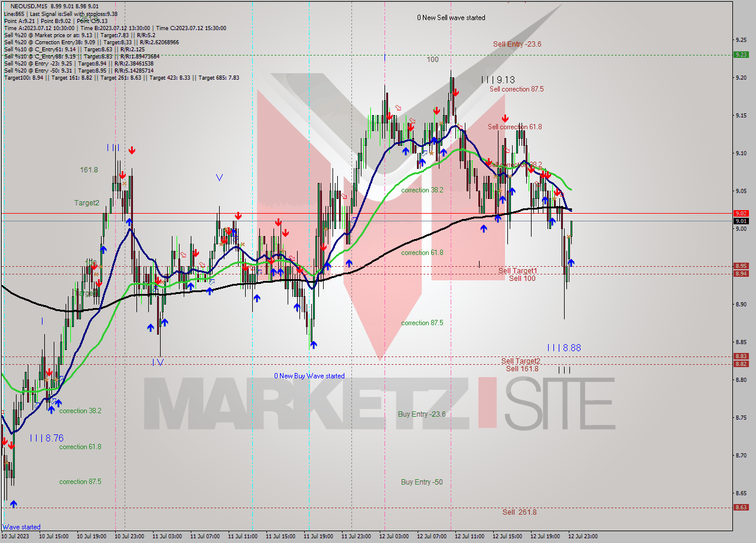Click the red 8.95 price tag
The width and height of the screenshot is (756, 543).
741,266
